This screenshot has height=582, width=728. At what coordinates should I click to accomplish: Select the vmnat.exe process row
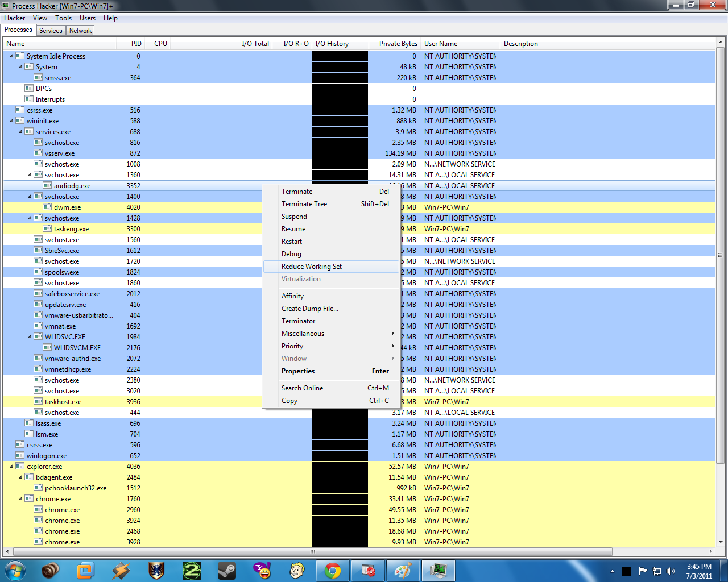(x=359, y=326)
